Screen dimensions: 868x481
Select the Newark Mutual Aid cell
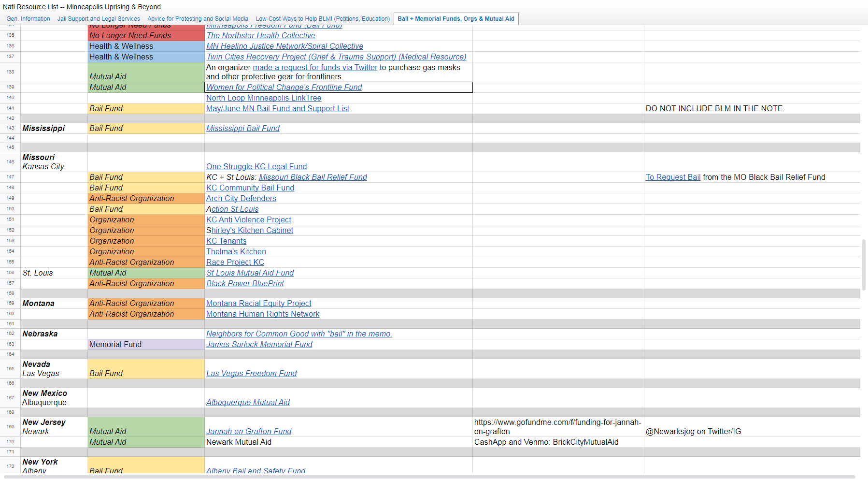[x=339, y=442]
